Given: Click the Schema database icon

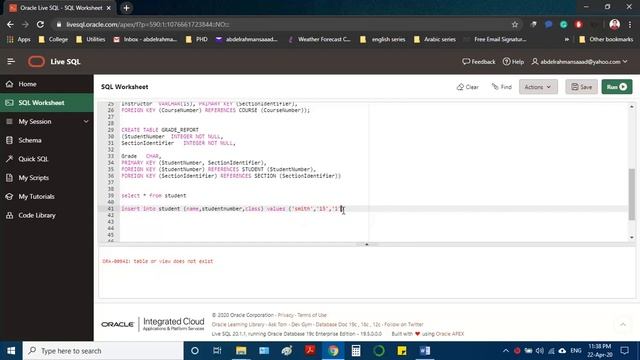Looking at the screenshot, I should click(9, 140).
